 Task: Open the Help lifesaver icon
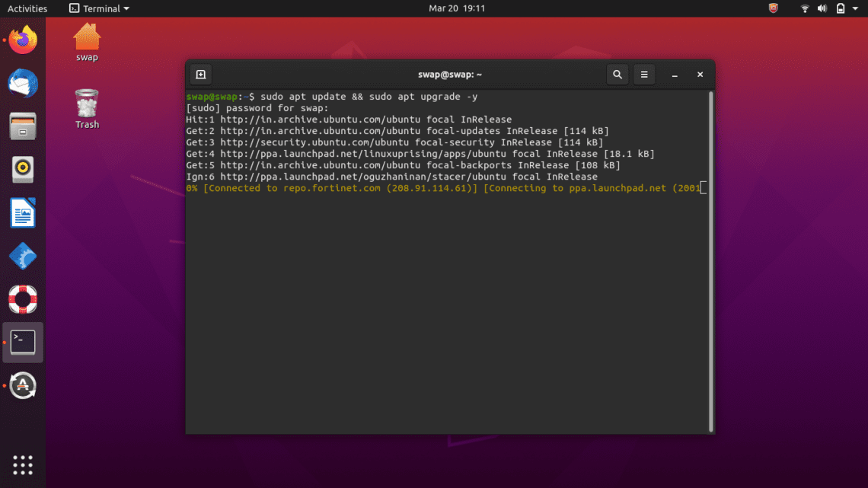coord(22,299)
